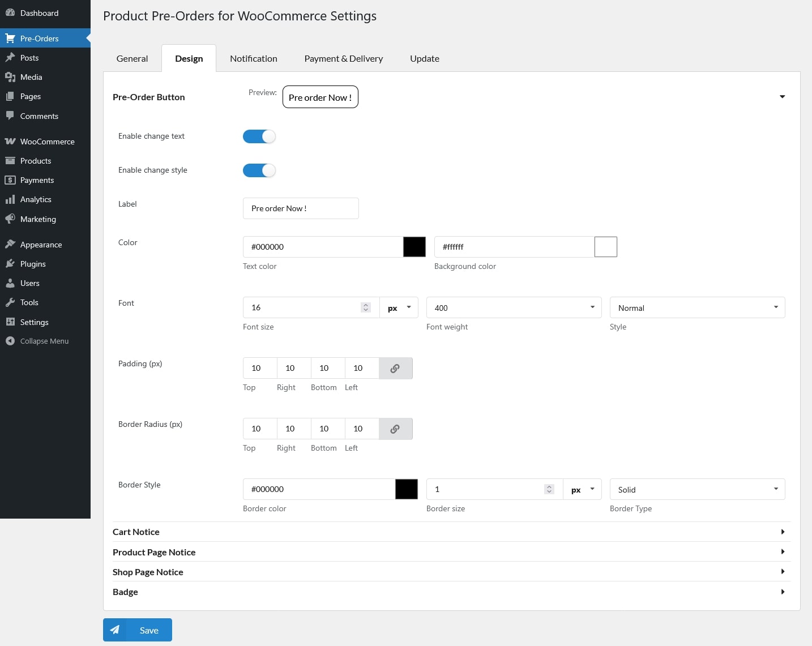812x646 pixels.
Task: Click the Padding link-values chain icon
Action: pyautogui.click(x=395, y=368)
